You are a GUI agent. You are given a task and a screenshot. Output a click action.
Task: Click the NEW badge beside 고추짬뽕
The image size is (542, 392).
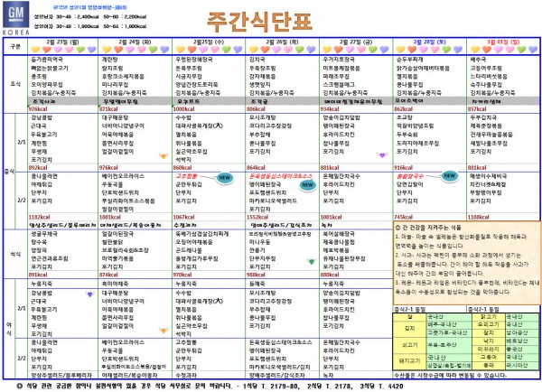pyautogui.click(x=222, y=180)
